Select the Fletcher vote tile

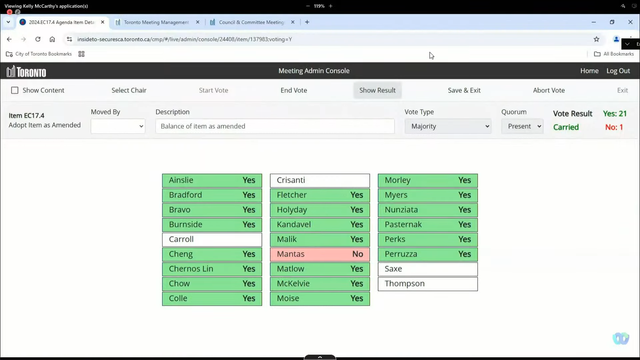[320, 195]
